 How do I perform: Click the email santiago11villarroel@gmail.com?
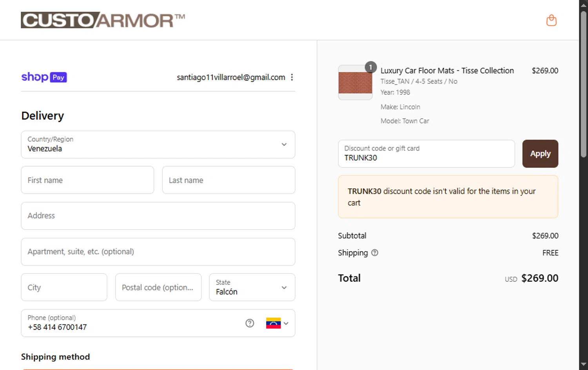[x=231, y=77]
